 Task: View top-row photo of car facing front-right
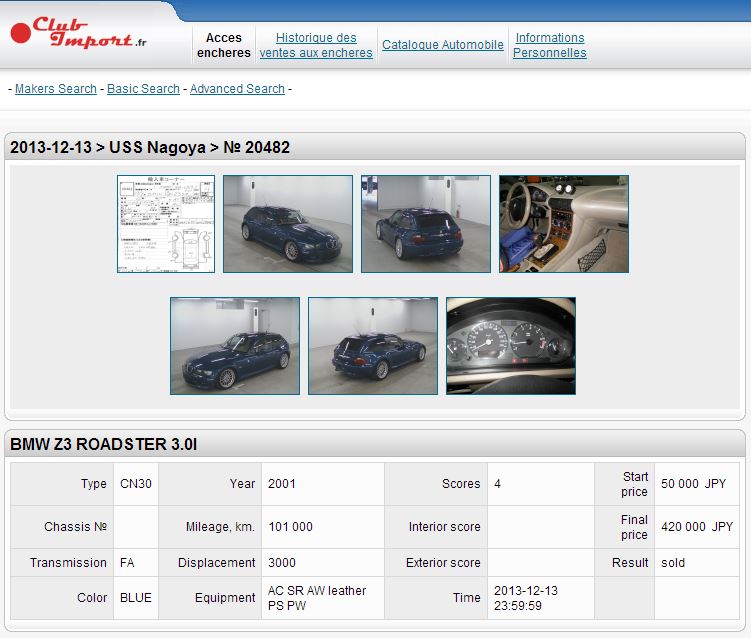tap(288, 224)
